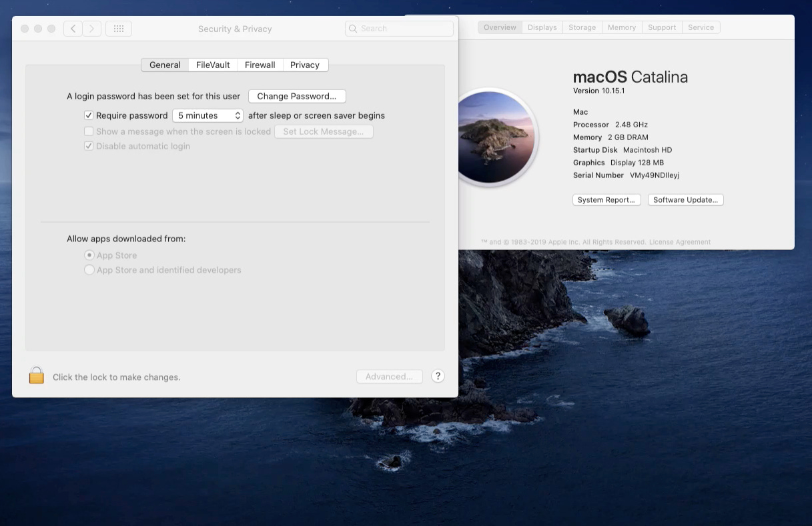The image size is (812, 526).
Task: Click the login password has been set text
Action: coord(153,96)
